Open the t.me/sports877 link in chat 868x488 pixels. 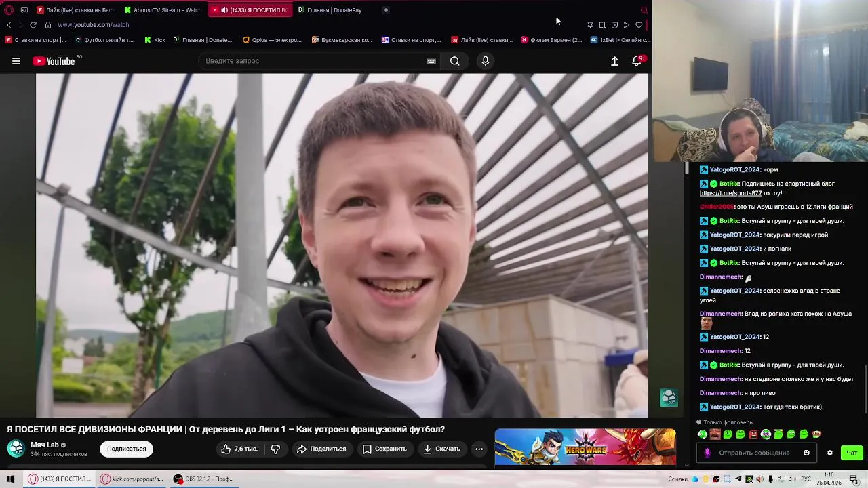(x=730, y=193)
